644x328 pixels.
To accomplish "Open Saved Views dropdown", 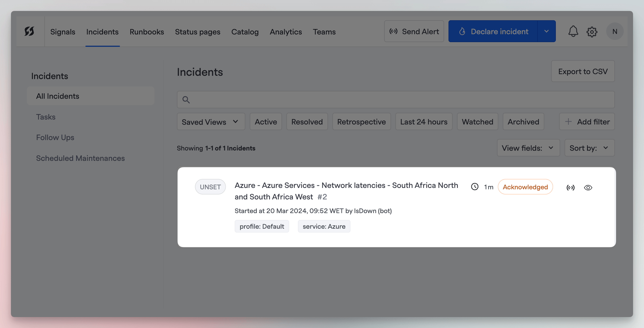I will (x=211, y=122).
